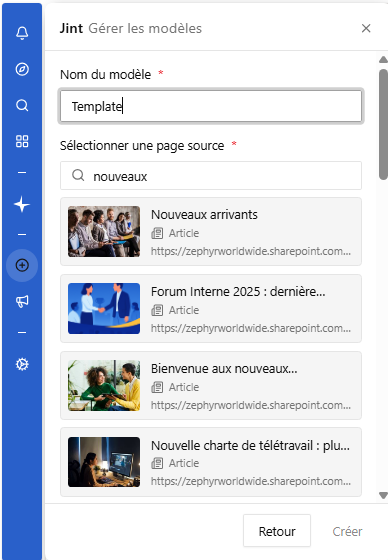Viewport: 388px width, 560px height.
Task: Open the apps grid icon
Action: pyautogui.click(x=22, y=141)
